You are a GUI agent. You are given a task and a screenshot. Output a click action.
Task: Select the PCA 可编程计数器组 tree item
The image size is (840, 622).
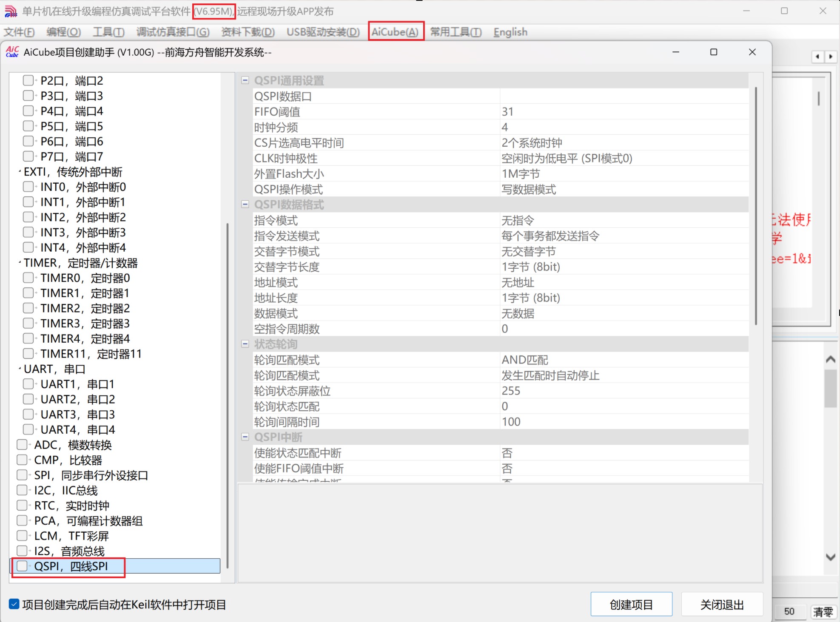88,521
